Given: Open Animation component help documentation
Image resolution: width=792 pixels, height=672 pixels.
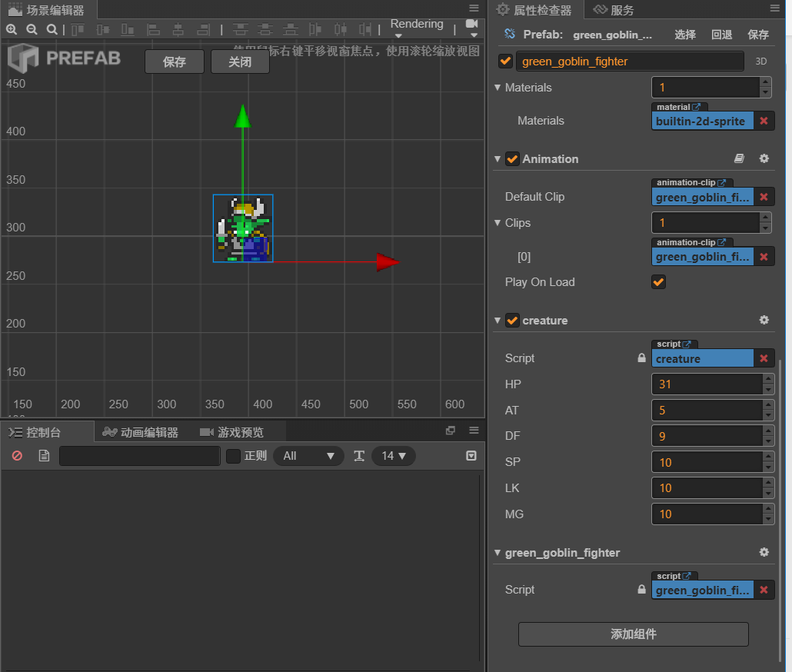Looking at the screenshot, I should [x=739, y=158].
